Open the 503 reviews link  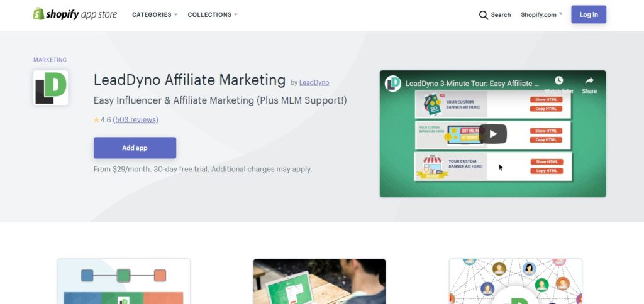tap(136, 120)
